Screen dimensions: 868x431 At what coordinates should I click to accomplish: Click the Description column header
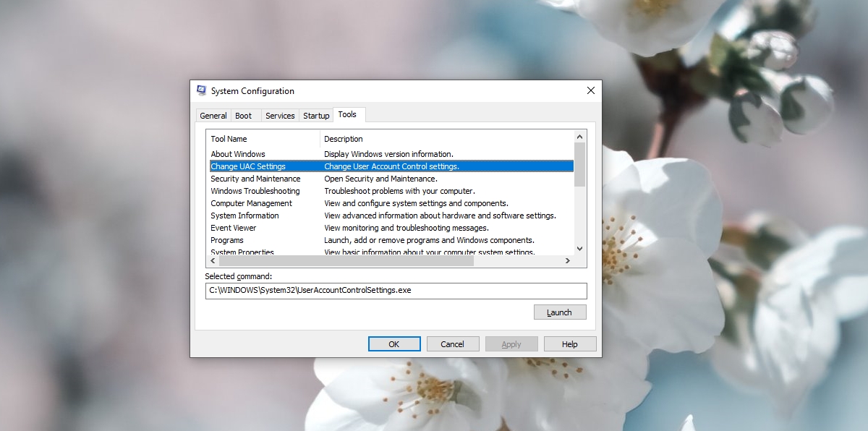coord(446,139)
